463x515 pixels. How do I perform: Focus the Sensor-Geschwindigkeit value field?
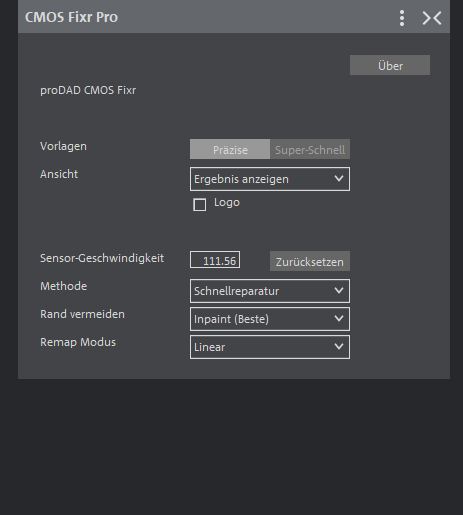215,260
